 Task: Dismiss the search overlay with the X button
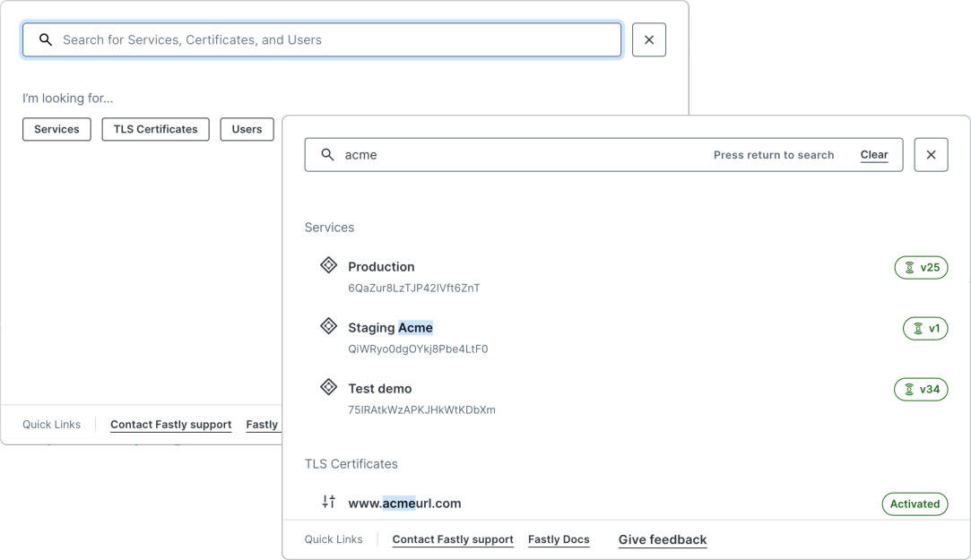931,154
